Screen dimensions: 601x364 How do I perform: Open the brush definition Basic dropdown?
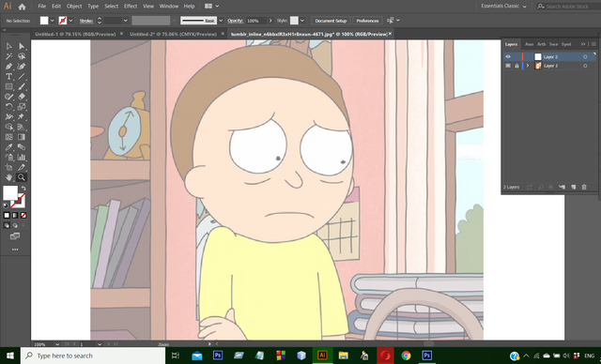221,21
